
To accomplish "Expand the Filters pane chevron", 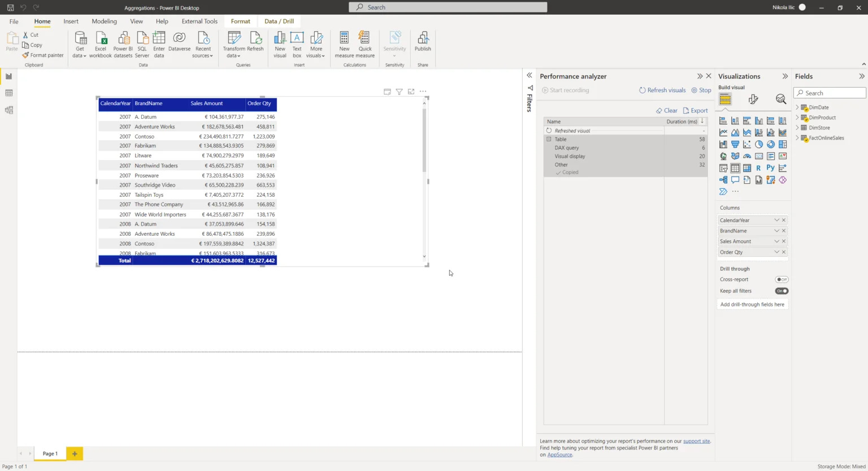I will point(530,75).
